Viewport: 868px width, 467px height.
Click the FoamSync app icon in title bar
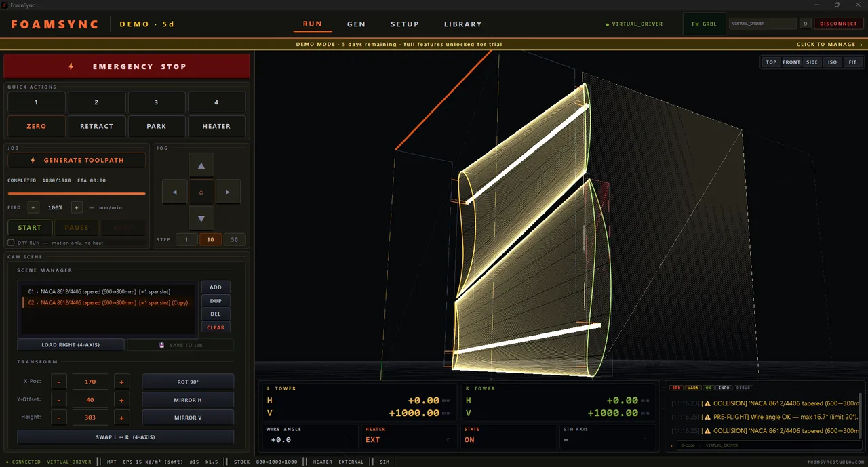(x=5, y=5)
